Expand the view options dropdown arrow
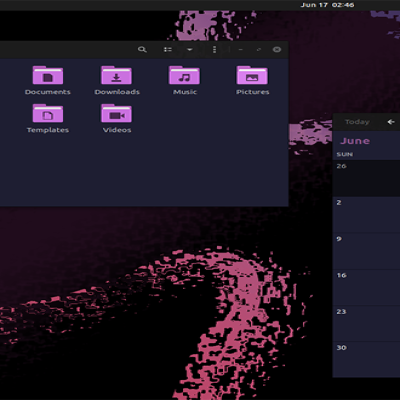The width and height of the screenshot is (400, 400). (190, 50)
